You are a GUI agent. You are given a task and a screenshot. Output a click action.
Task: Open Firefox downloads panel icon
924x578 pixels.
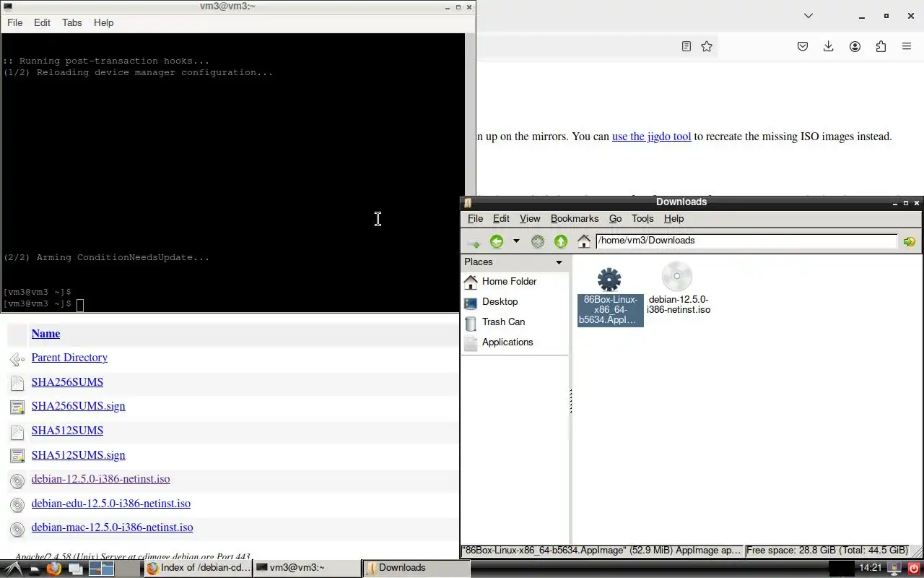[829, 46]
